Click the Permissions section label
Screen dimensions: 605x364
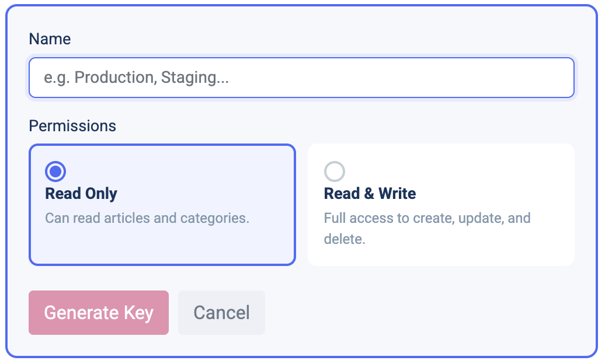click(x=72, y=126)
